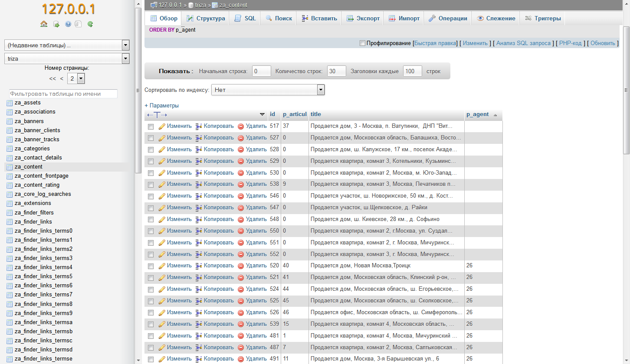Click the Количество строк input field
Viewport: 630px width, 364px height.
click(x=337, y=71)
